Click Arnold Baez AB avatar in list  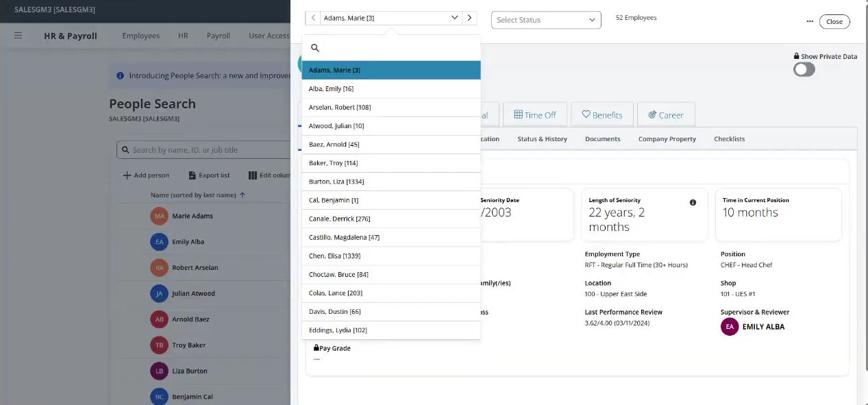pyautogui.click(x=160, y=319)
